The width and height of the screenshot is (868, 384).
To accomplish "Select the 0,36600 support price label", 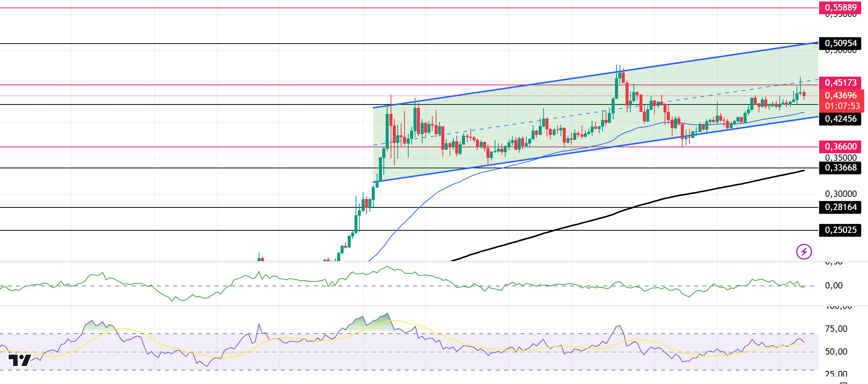I will click(x=840, y=147).
